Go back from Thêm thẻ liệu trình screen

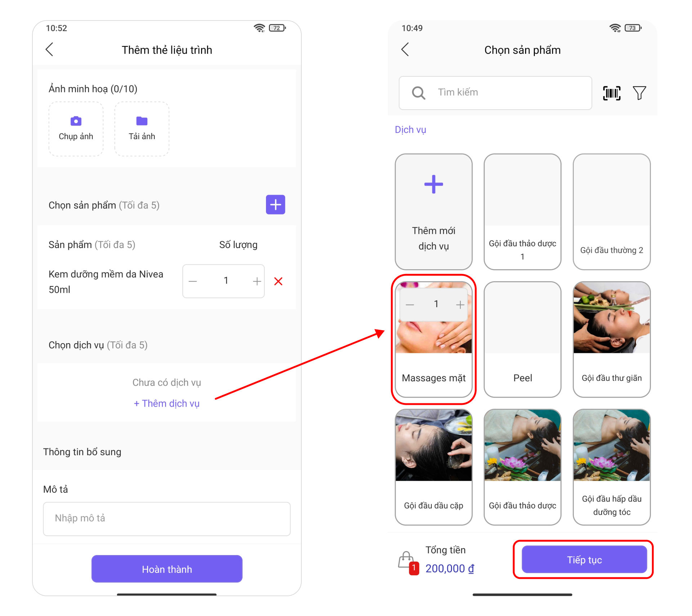coord(50,50)
